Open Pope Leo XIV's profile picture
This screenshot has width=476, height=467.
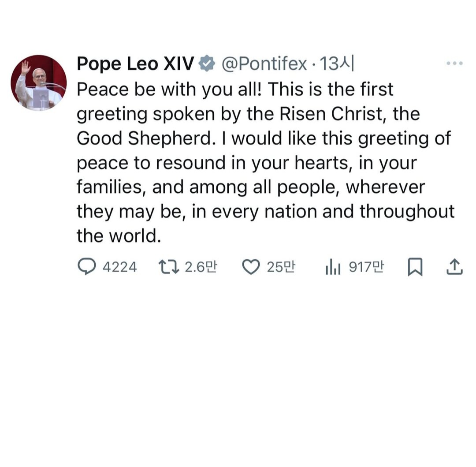click(x=38, y=82)
